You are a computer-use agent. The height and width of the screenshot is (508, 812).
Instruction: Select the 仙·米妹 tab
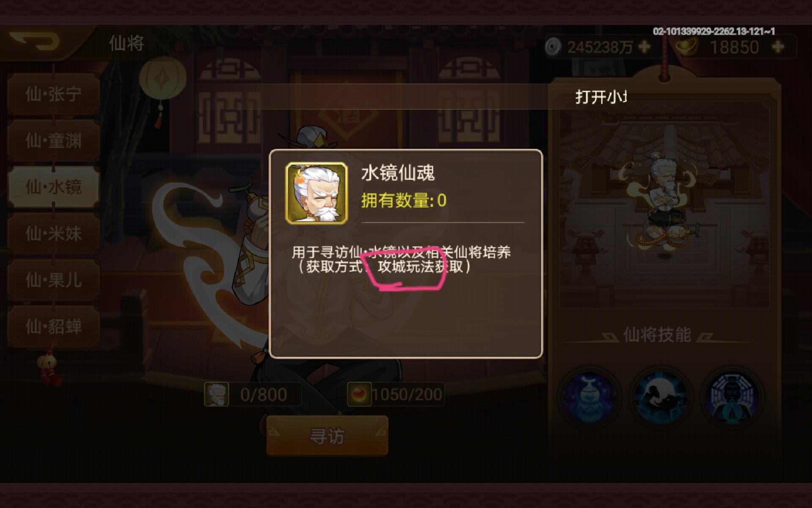[x=53, y=233]
